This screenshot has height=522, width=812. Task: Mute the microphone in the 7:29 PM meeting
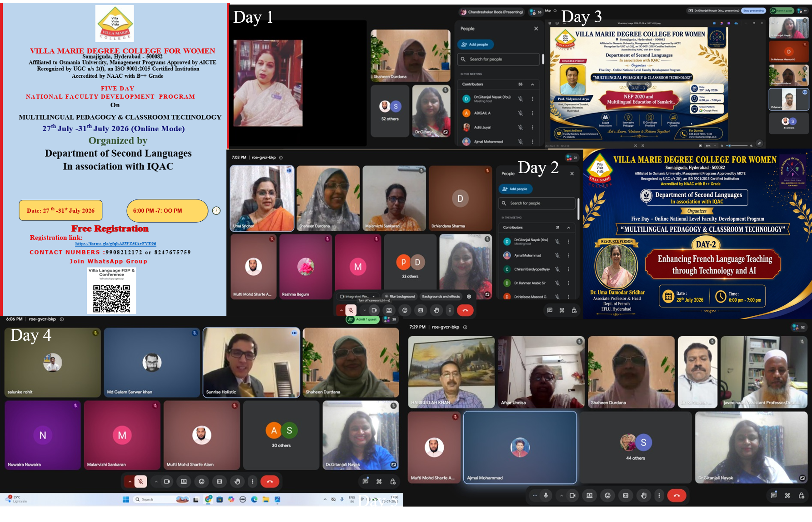pos(546,495)
